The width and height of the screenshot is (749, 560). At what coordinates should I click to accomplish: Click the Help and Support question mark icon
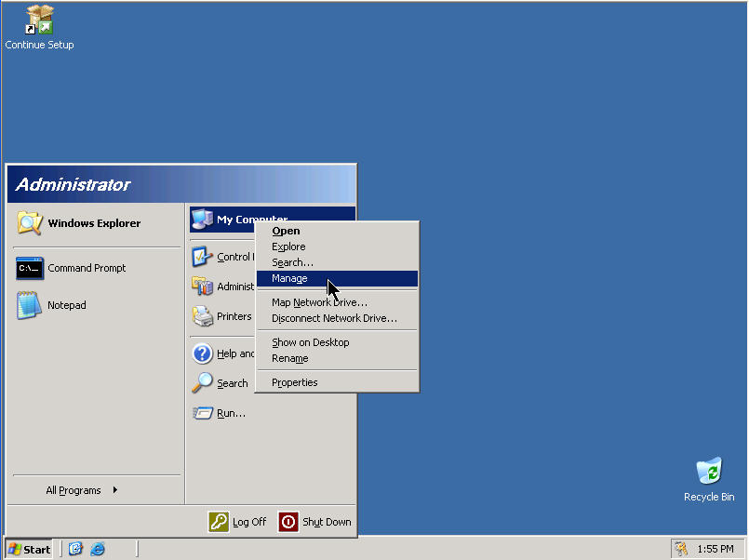[203, 353]
